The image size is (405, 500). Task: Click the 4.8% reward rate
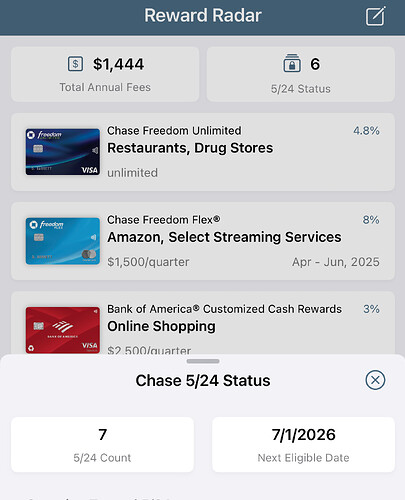click(x=366, y=131)
